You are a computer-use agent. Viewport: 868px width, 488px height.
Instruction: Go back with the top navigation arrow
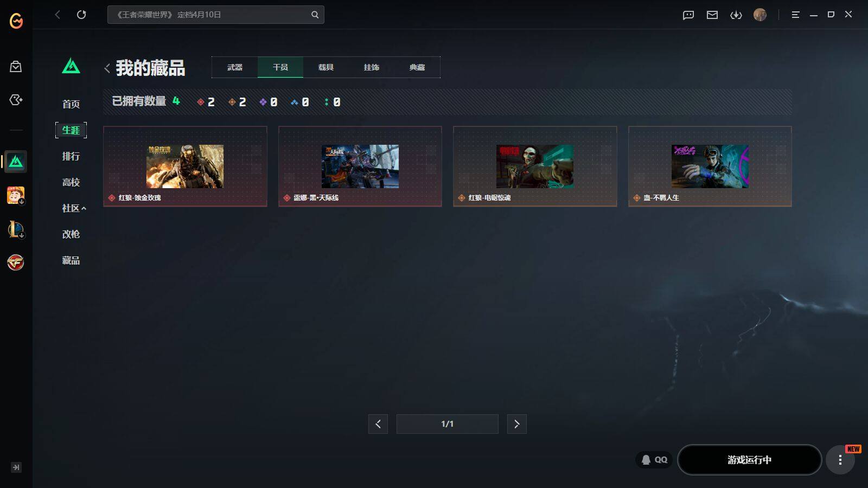[x=58, y=15]
